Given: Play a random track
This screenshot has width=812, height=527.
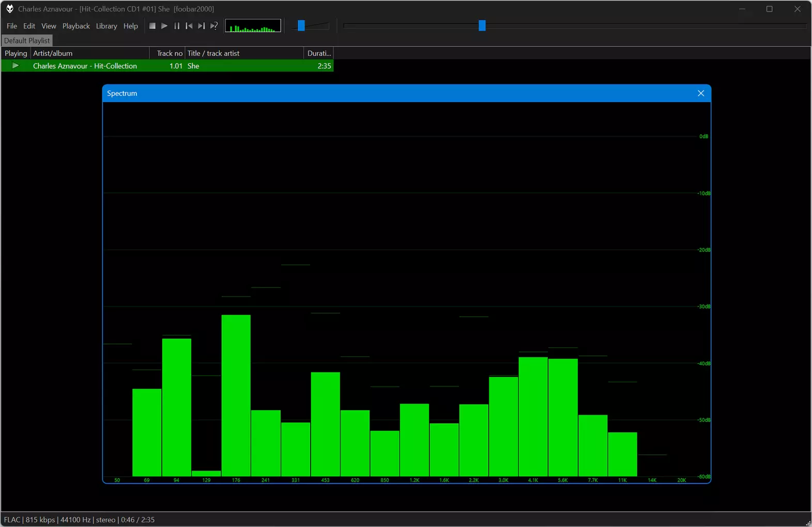Looking at the screenshot, I should coord(214,26).
